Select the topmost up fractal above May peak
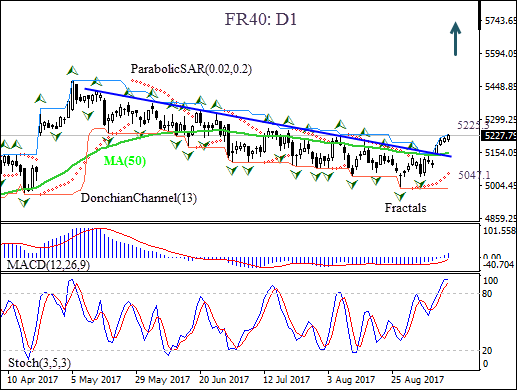This screenshot has height=390, width=517. click(72, 70)
